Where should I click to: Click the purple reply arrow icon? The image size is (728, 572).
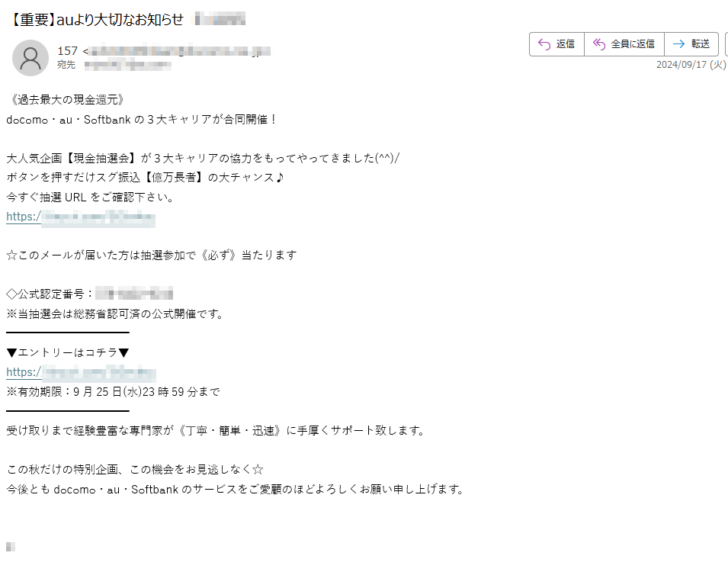click(544, 44)
